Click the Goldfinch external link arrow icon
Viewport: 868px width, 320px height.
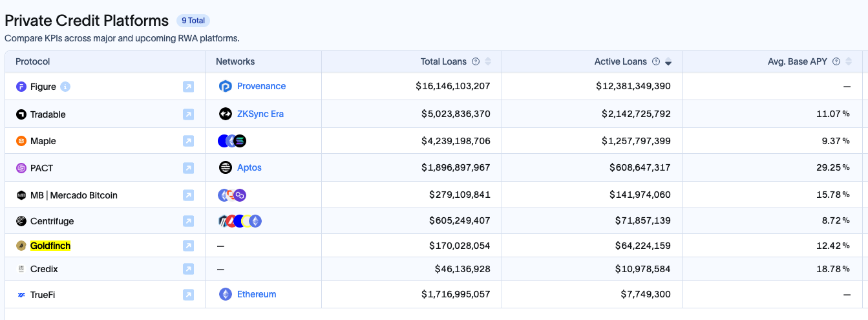(x=188, y=246)
